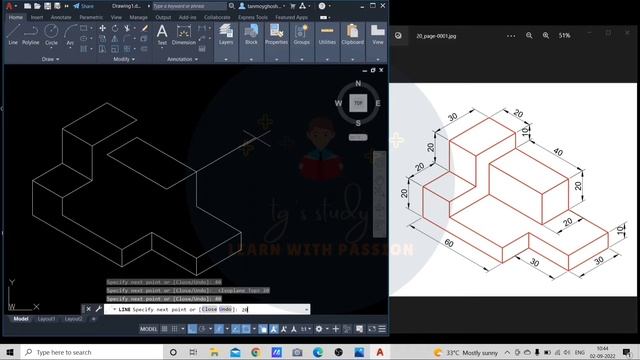Click the Share button
Screen dimensions: 640x360
tap(84, 6)
